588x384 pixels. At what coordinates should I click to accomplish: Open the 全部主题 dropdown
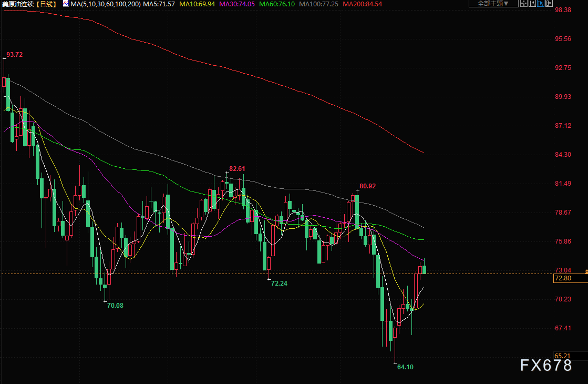(493, 3)
